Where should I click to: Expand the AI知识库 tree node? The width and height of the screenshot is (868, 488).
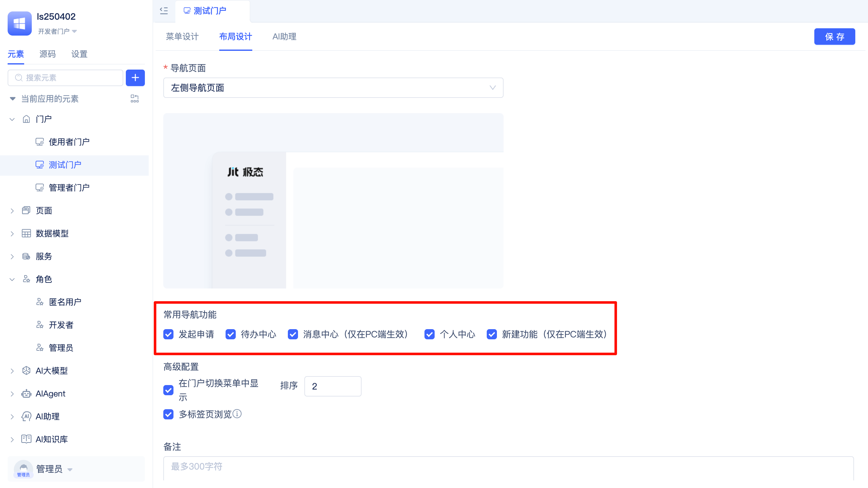coord(12,440)
